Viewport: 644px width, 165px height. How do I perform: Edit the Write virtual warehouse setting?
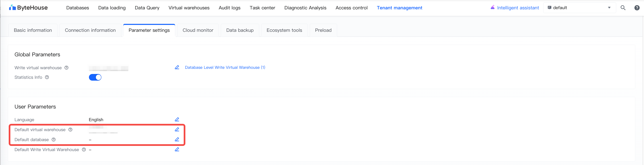[x=177, y=67]
